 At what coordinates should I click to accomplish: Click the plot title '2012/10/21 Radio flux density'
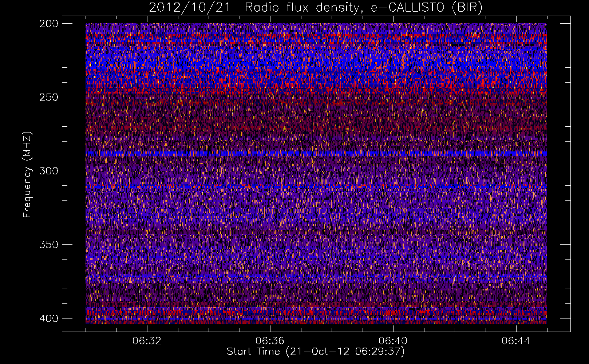click(x=316, y=7)
